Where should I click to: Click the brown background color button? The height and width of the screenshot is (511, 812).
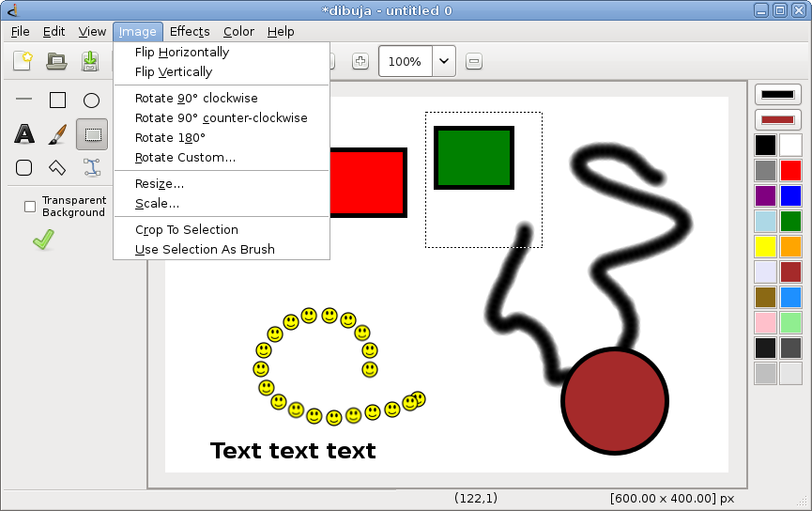778,119
